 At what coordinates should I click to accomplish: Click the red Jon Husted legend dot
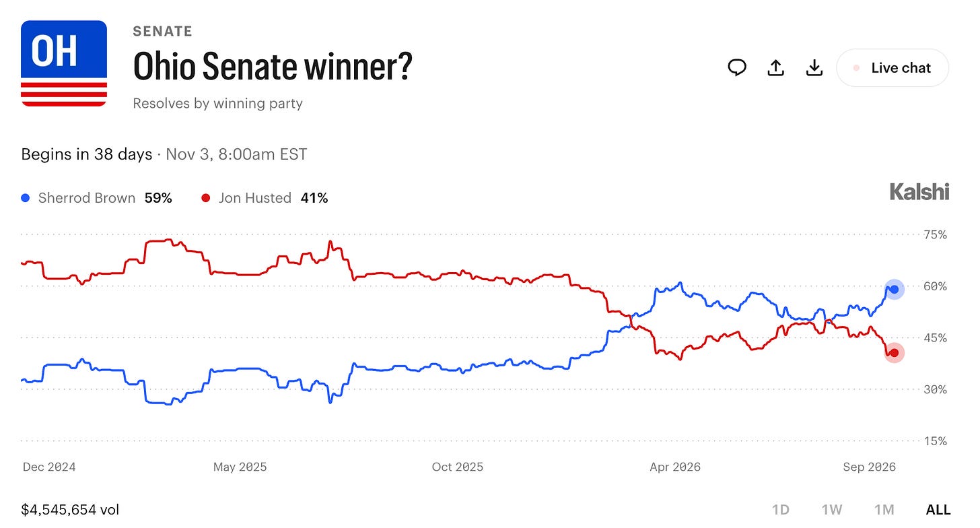click(206, 198)
